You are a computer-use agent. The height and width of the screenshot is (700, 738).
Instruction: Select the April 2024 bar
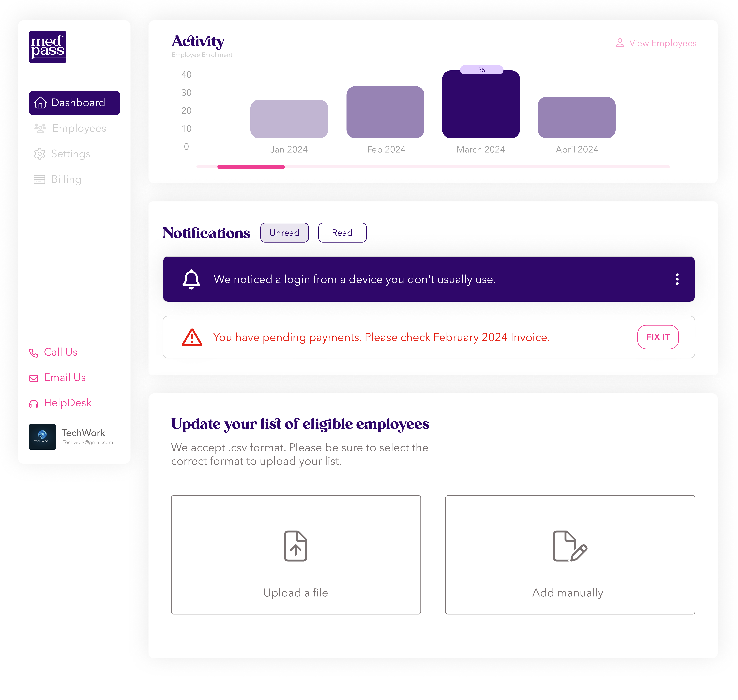(577, 118)
